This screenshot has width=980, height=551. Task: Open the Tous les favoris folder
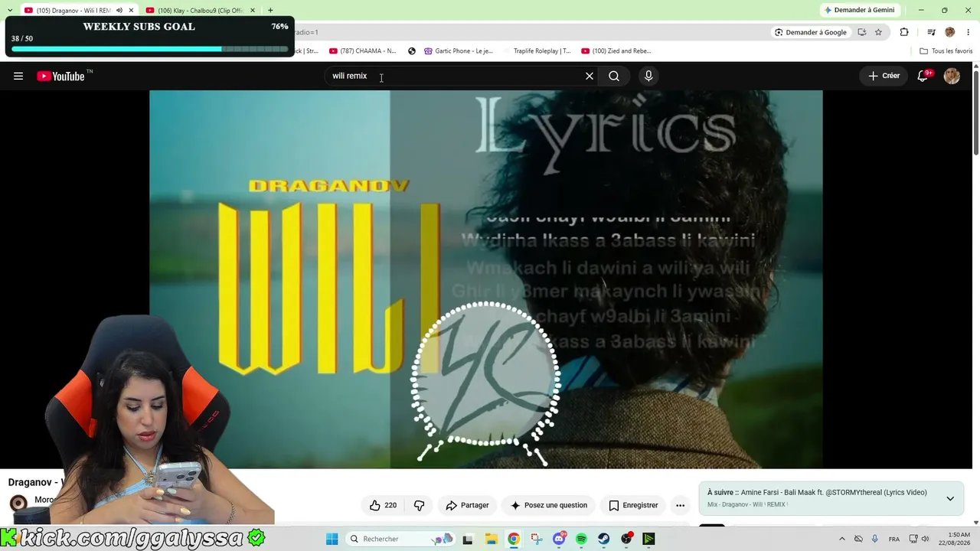(x=946, y=51)
